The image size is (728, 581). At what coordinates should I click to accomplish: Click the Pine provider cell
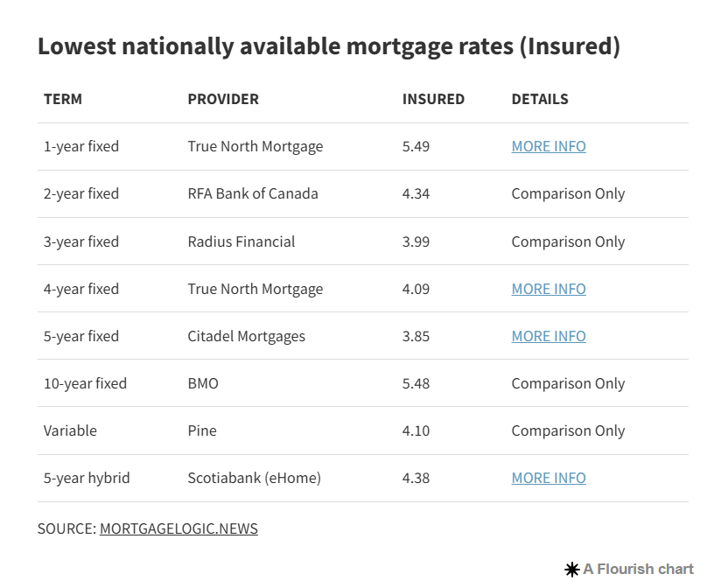[x=202, y=431]
